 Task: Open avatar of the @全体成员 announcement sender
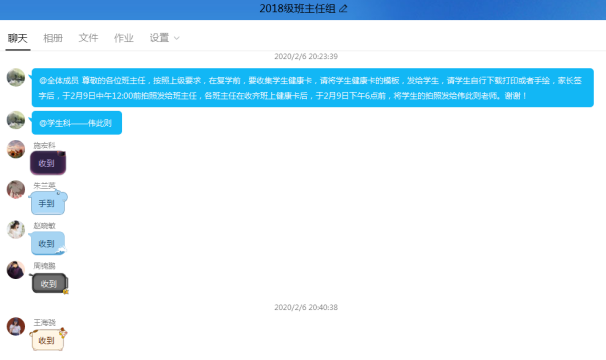point(16,77)
